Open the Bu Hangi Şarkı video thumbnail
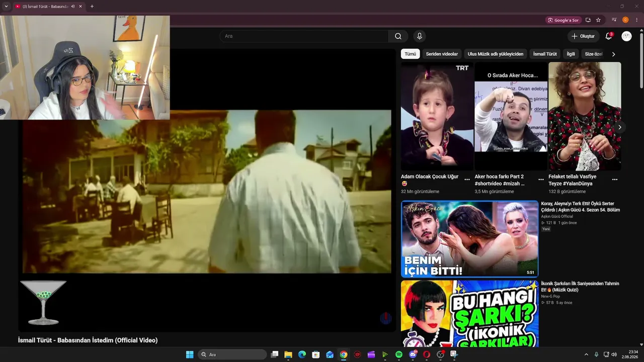Image resolution: width=644 pixels, height=362 pixels. tap(469, 313)
